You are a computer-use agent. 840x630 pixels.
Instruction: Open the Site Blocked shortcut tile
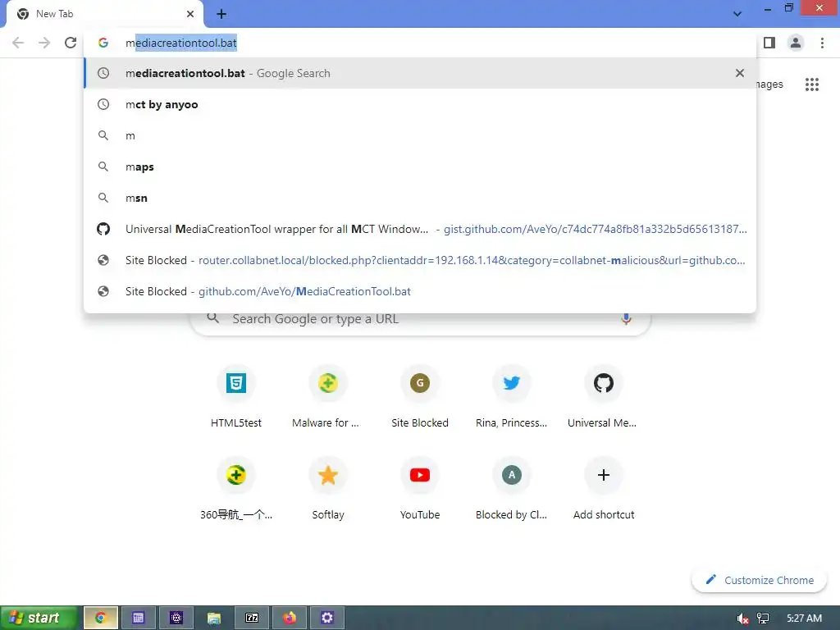pos(420,398)
